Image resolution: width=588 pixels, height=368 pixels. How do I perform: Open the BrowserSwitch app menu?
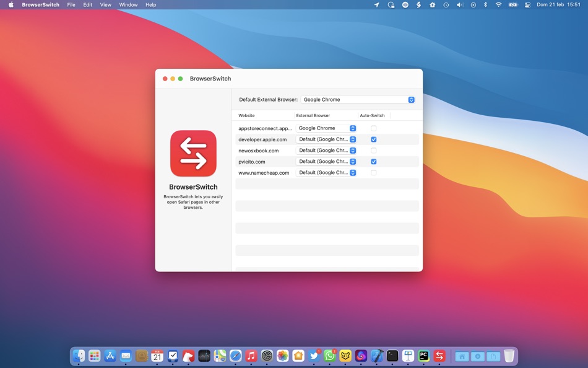click(x=40, y=4)
